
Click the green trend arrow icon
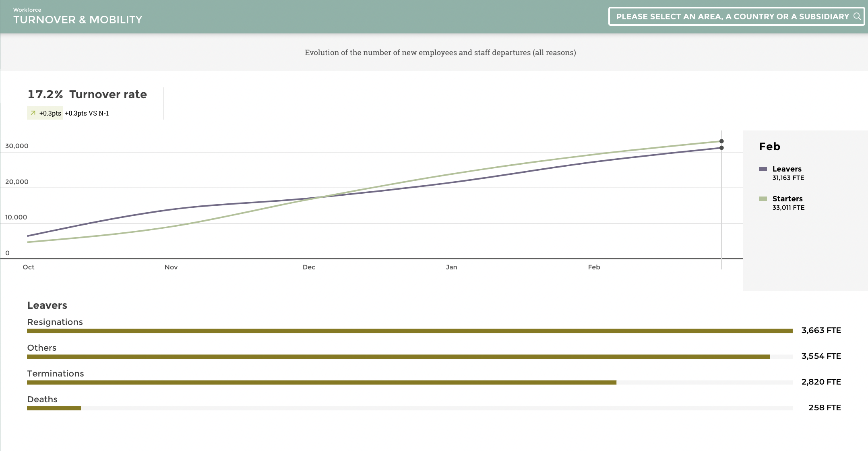pos(33,113)
